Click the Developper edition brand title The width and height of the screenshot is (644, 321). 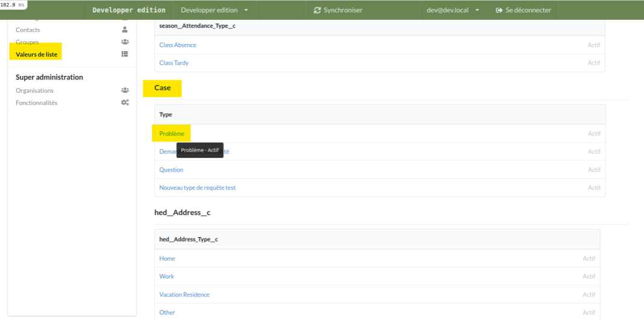(129, 10)
